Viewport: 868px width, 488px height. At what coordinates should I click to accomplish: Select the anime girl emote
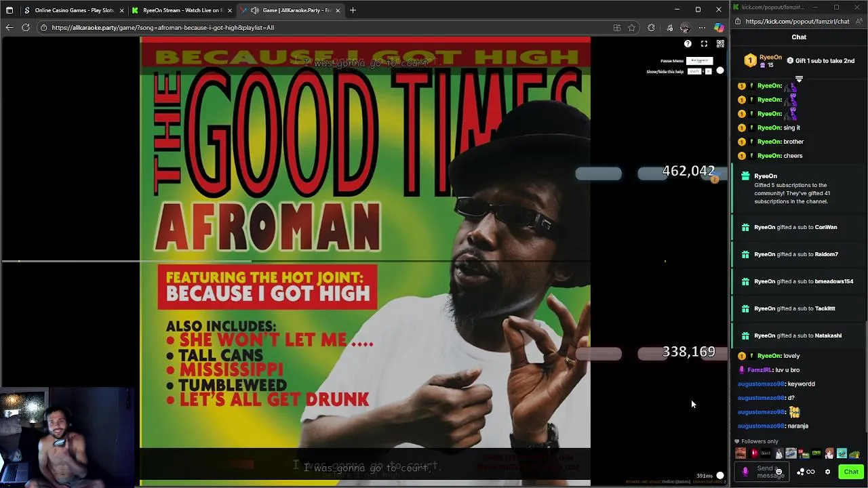pyautogui.click(x=829, y=453)
